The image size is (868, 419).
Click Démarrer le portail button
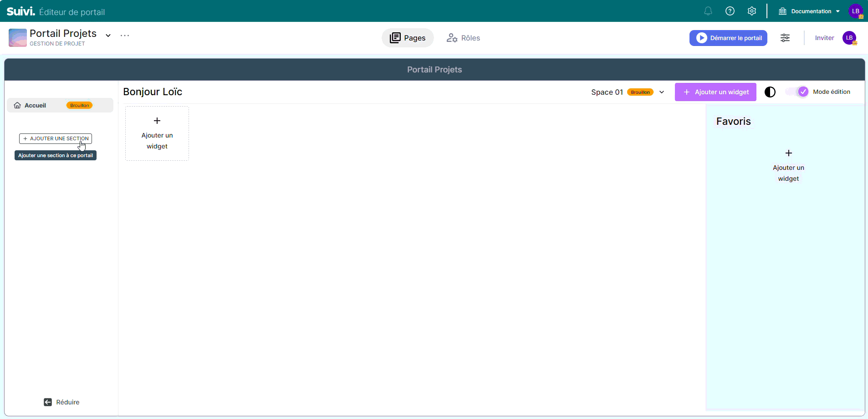728,38
